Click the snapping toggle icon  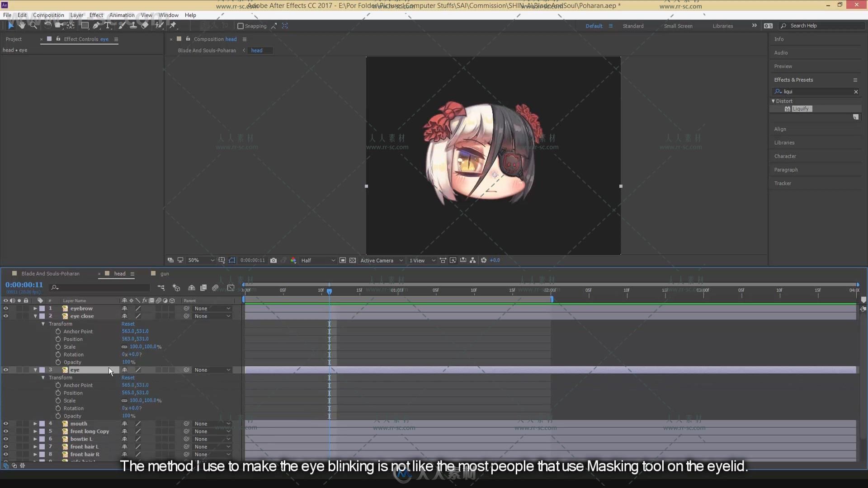click(241, 26)
